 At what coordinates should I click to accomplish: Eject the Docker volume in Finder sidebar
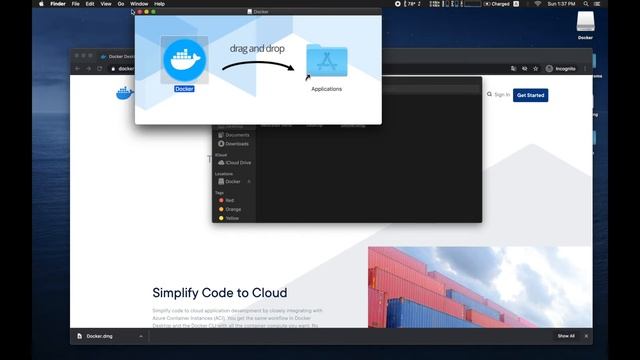tap(249, 181)
